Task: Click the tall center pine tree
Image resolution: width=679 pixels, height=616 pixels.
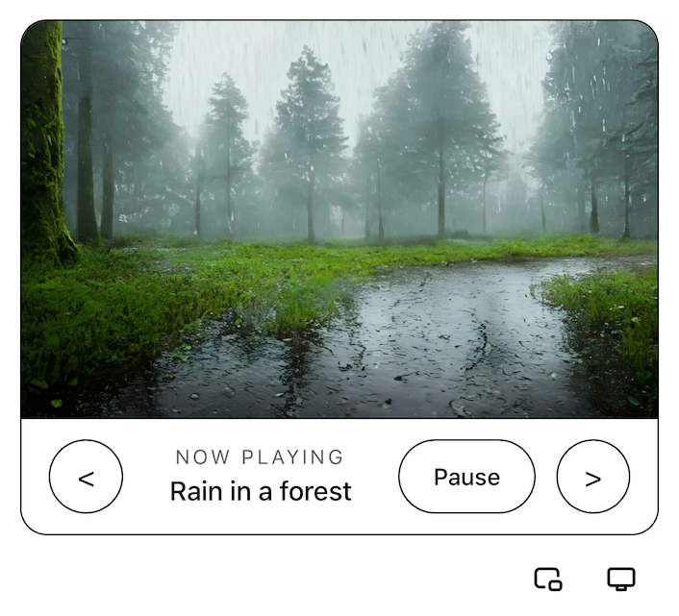Action: click(310, 143)
